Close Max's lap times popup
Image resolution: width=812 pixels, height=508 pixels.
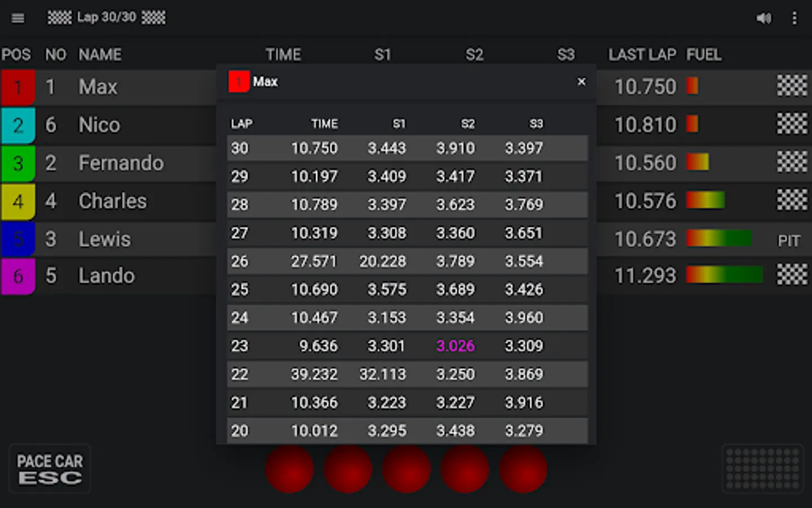(581, 82)
